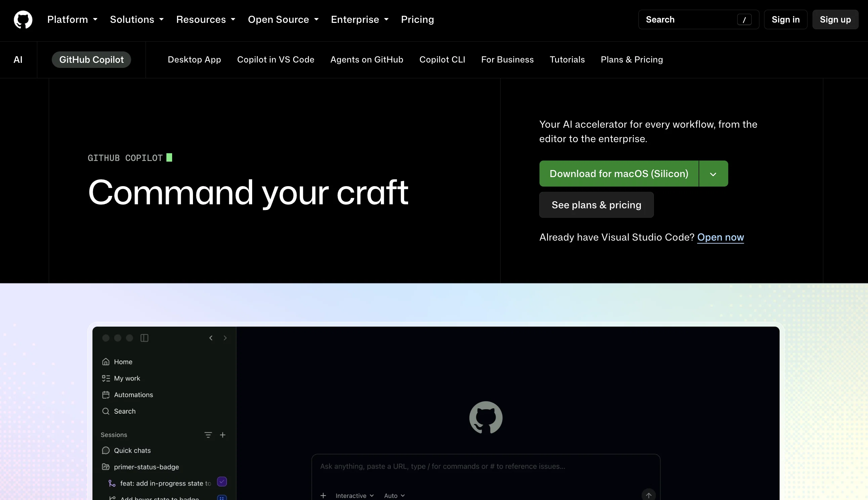Open the Tutorials tab

[567, 59]
